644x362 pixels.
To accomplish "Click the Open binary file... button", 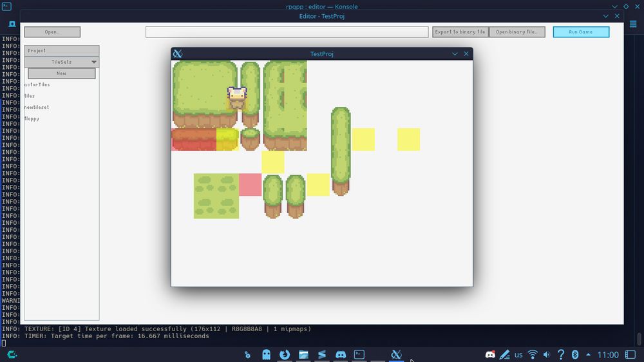I will tap(516, 32).
